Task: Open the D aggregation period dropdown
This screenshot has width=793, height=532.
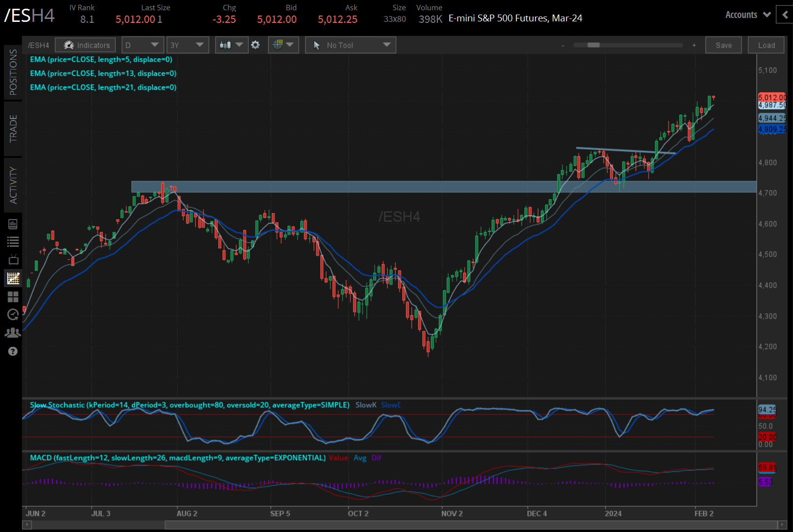Action: click(142, 45)
